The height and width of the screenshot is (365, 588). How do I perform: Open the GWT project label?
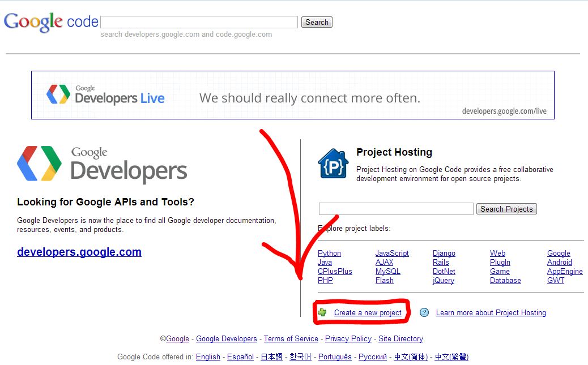tap(555, 280)
